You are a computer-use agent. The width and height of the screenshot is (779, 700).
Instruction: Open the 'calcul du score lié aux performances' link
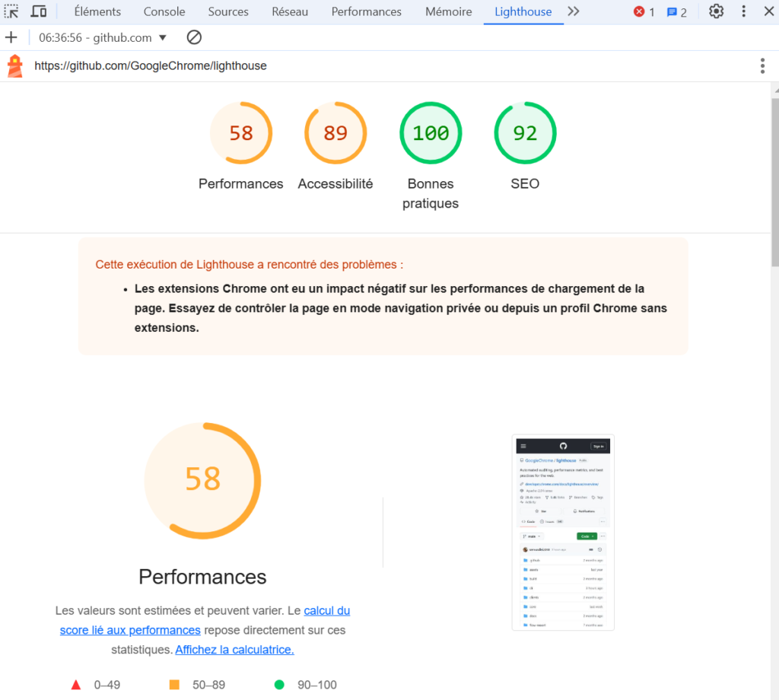205,620
